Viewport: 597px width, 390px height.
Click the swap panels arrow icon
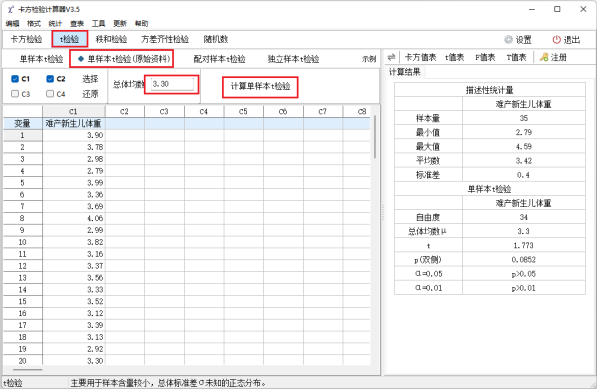click(x=391, y=58)
